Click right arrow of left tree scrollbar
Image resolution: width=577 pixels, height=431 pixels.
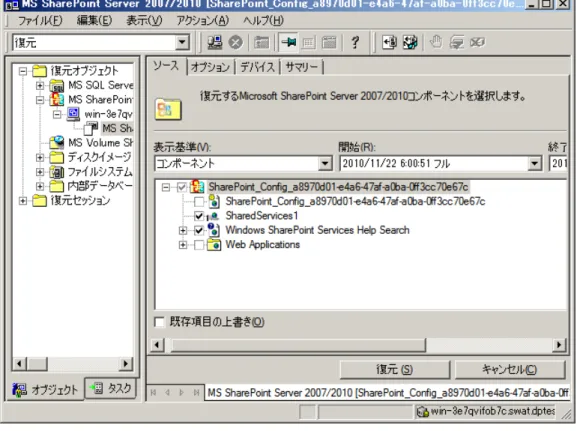(x=125, y=364)
